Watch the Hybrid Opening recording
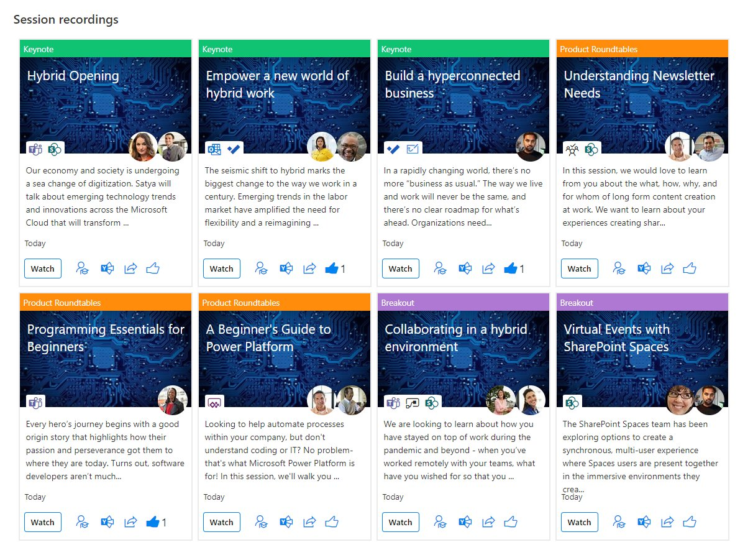Viewport: 753px width, 560px height. pos(43,269)
